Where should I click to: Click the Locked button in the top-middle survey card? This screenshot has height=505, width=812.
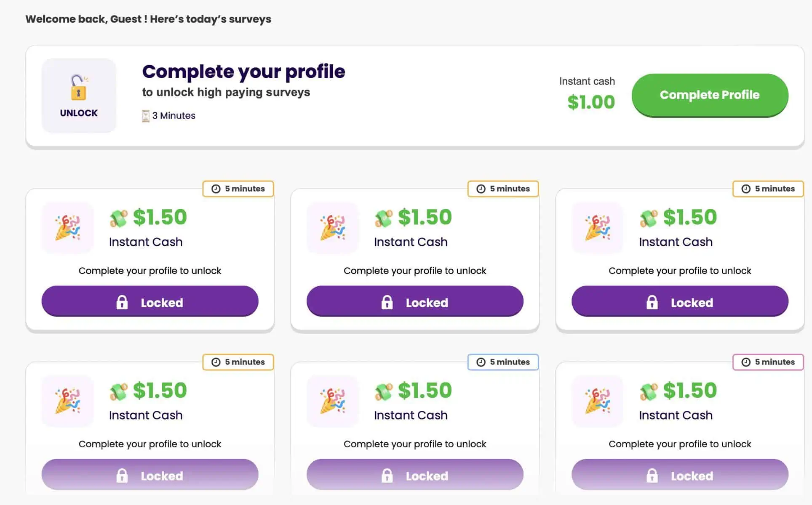tap(415, 301)
